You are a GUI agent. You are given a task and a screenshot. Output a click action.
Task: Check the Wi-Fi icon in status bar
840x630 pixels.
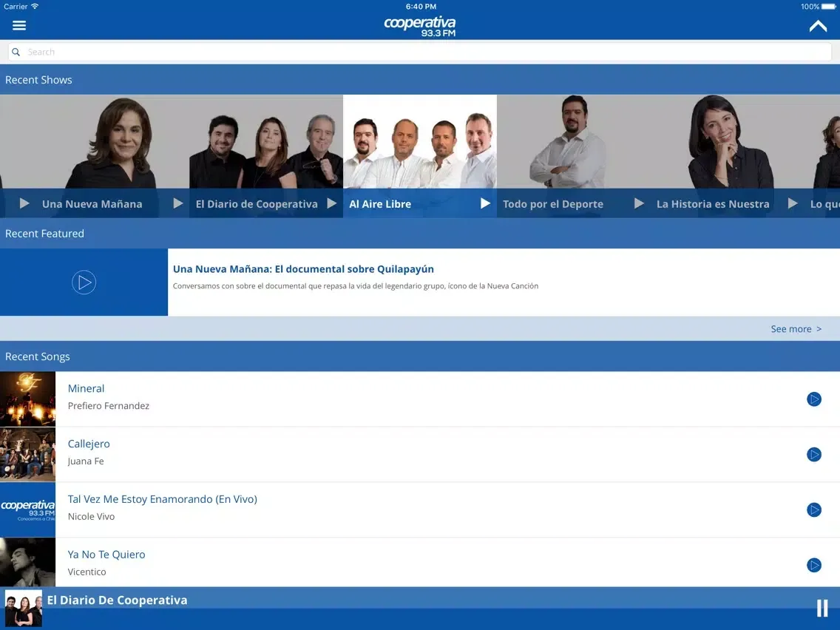pyautogui.click(x=35, y=7)
